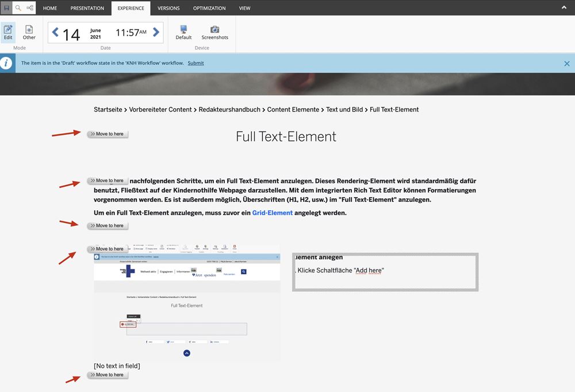Click the info icon in notification bar
The height and width of the screenshot is (392, 575).
point(7,63)
